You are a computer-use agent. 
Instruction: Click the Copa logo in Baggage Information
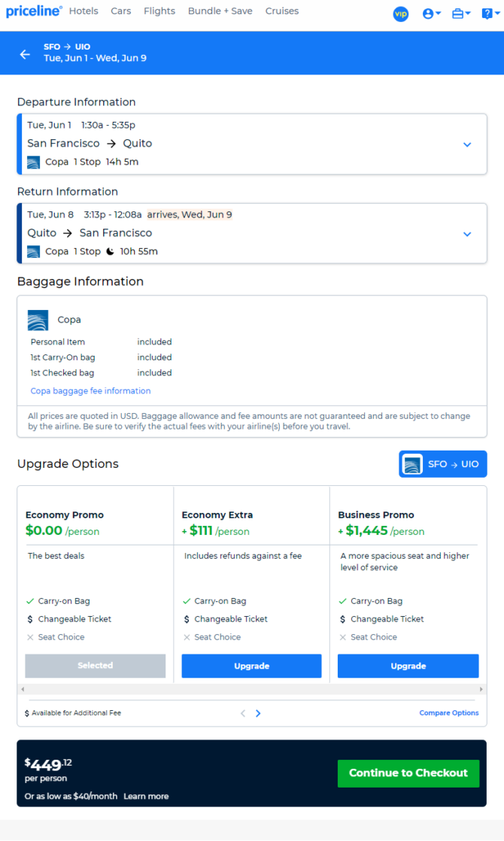(38, 320)
